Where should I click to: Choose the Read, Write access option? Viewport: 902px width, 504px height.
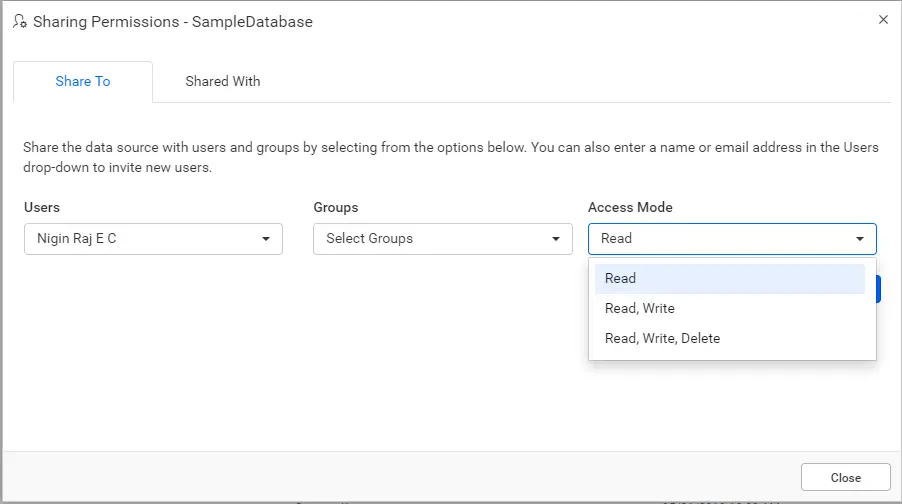640,309
